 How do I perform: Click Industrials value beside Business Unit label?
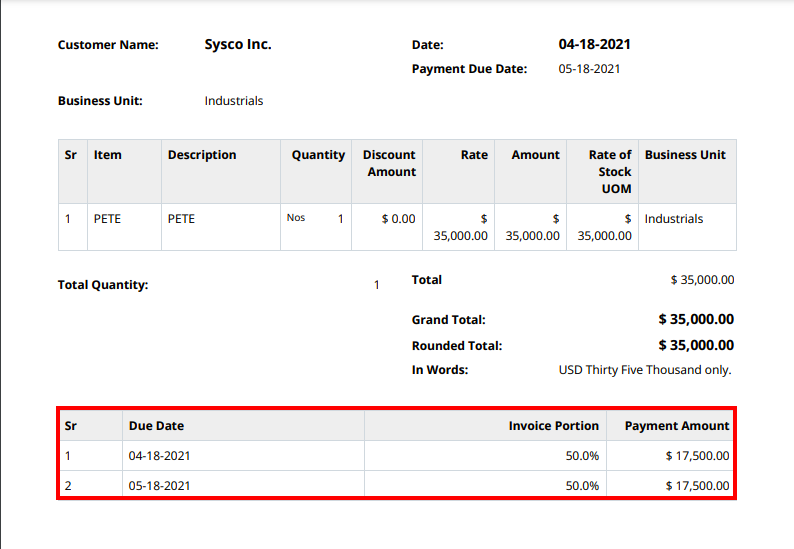coord(234,101)
